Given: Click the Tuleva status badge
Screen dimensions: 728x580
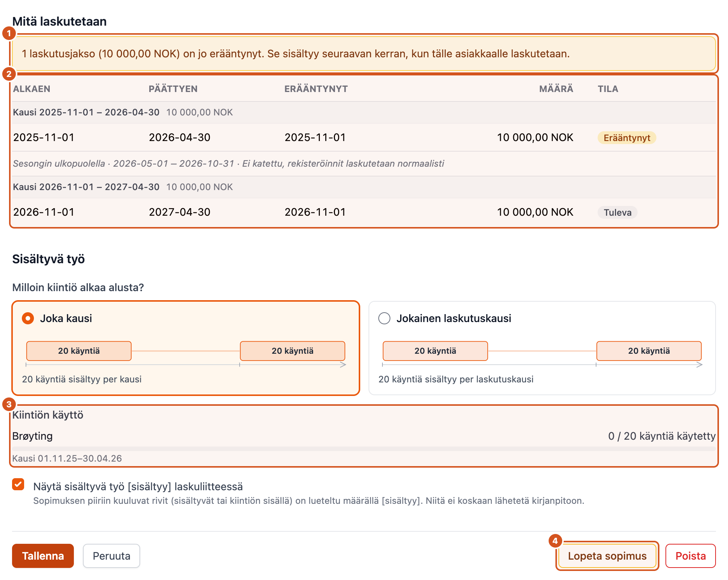Looking at the screenshot, I should [x=618, y=212].
